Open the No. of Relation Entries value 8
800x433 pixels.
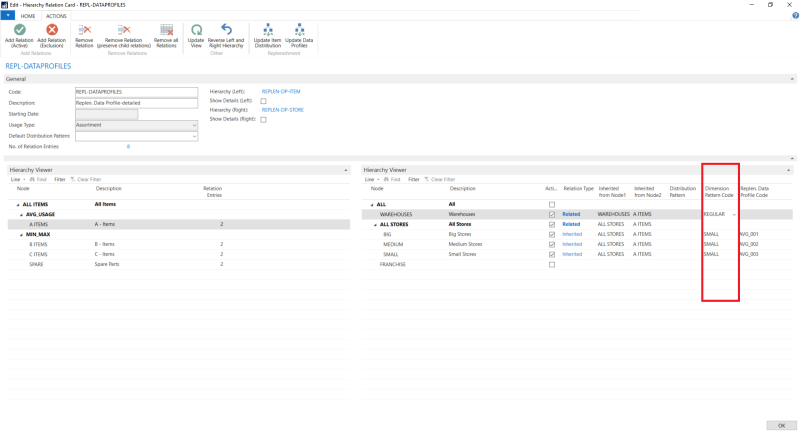pyautogui.click(x=128, y=147)
